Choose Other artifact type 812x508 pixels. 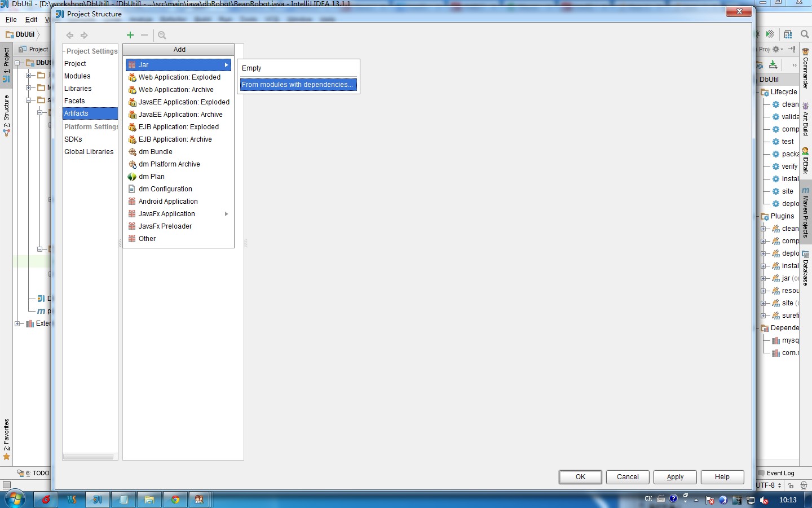178,239
